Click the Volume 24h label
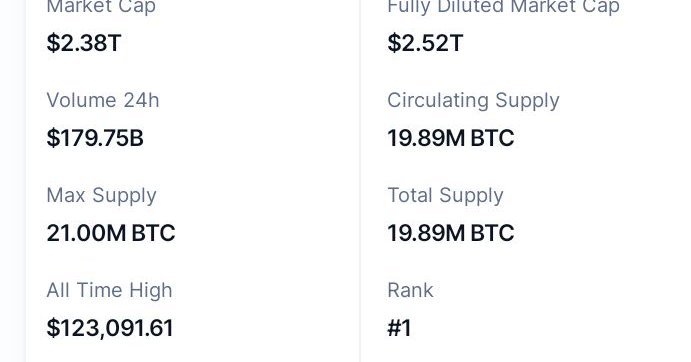The height and width of the screenshot is (362, 691). (103, 100)
